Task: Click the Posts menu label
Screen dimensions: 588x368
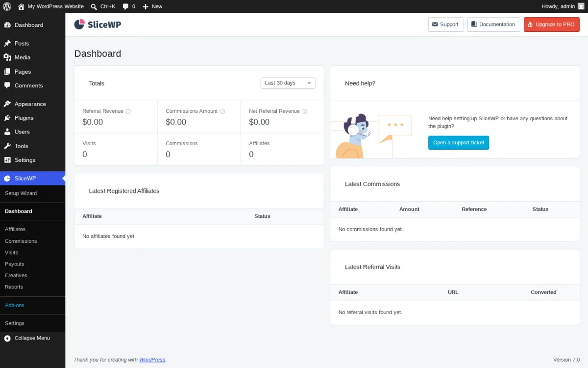Action: [22, 43]
